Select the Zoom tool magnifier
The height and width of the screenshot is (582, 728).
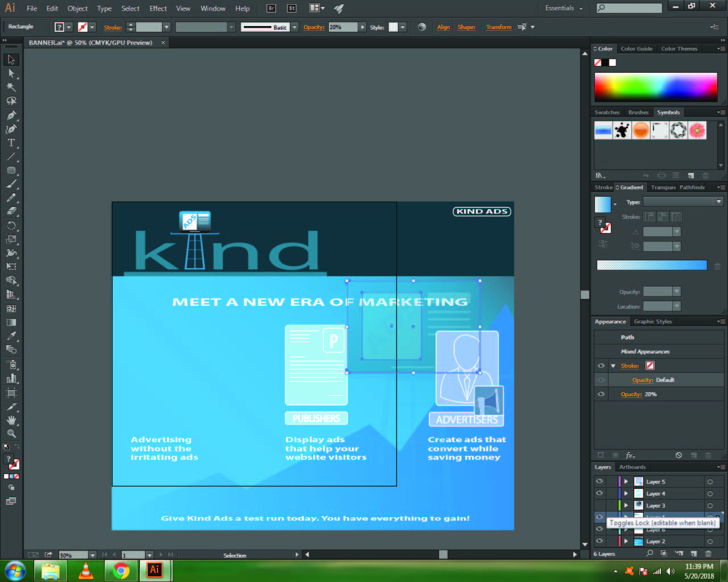(11, 434)
